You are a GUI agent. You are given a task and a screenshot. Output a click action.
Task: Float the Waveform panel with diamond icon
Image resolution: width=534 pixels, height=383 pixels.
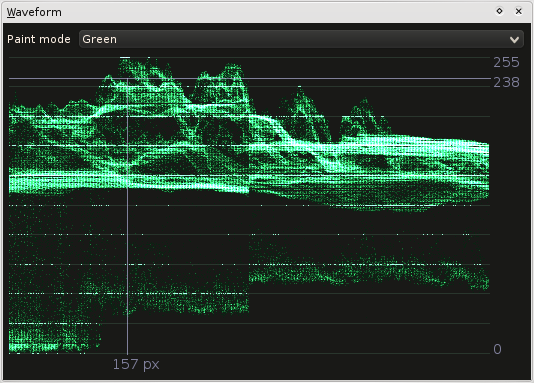coord(499,11)
